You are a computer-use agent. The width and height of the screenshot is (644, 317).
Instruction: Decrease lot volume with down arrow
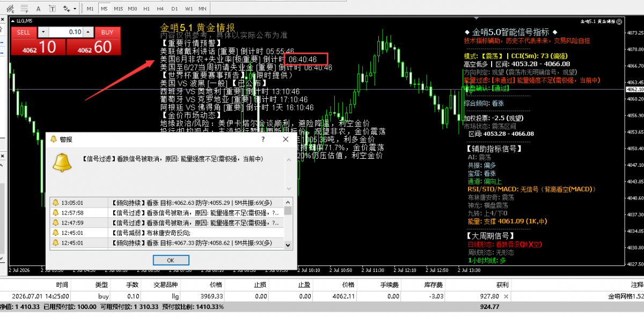[43, 32]
